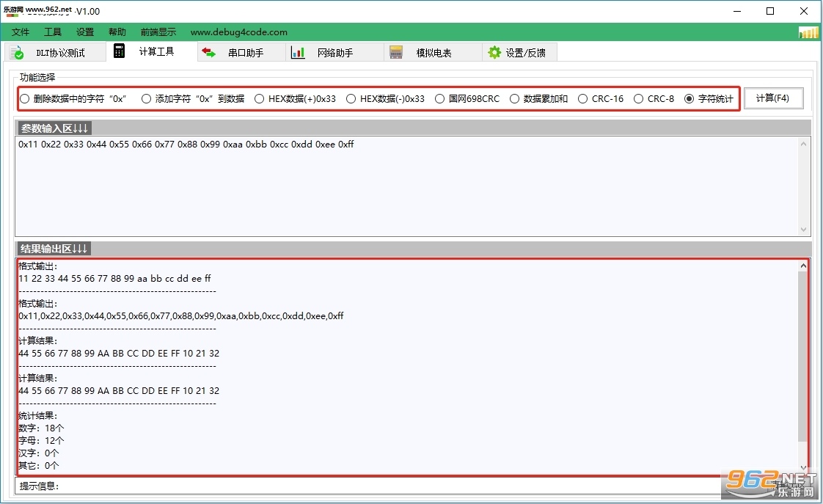Open the 工具 menu
Screen dimensions: 823x504
pyautogui.click(x=53, y=32)
